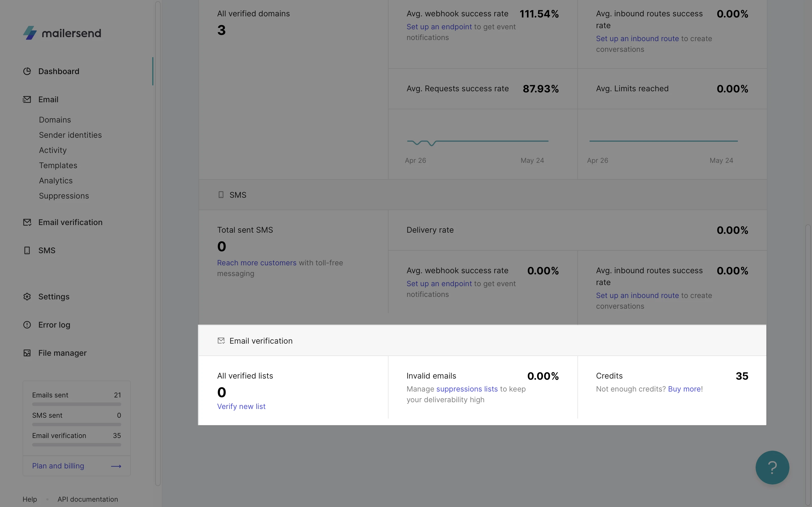
Task: Click the Buy more credits link
Action: pos(684,389)
